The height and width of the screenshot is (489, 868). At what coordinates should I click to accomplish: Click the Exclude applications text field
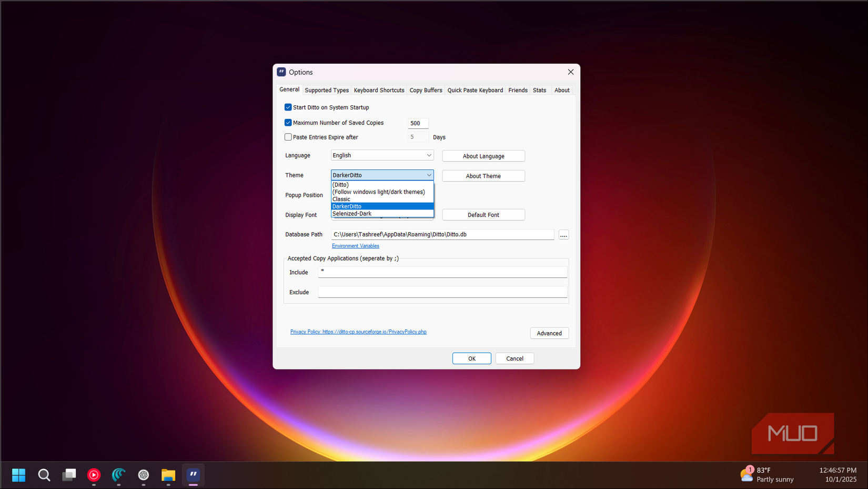click(x=442, y=292)
